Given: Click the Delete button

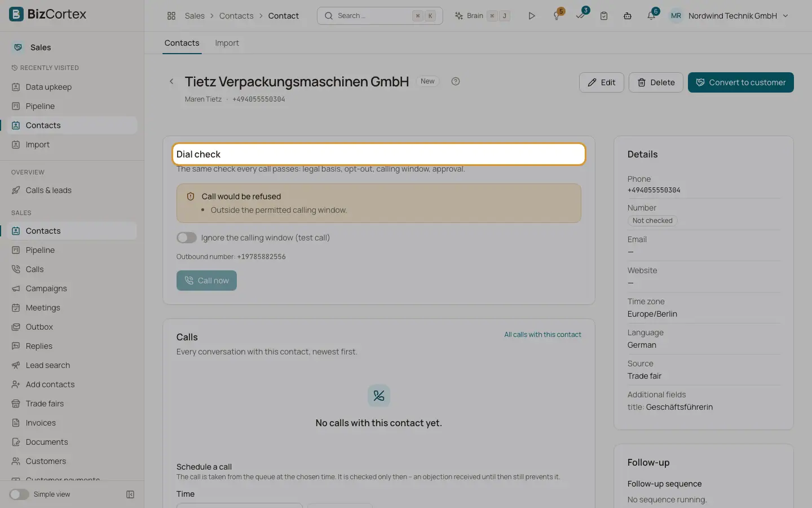Looking at the screenshot, I should 656,82.
